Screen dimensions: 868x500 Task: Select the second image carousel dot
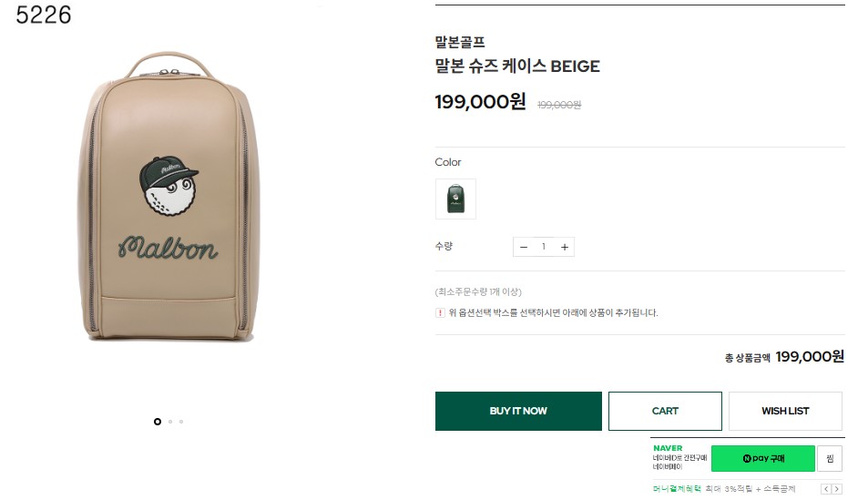(170, 422)
